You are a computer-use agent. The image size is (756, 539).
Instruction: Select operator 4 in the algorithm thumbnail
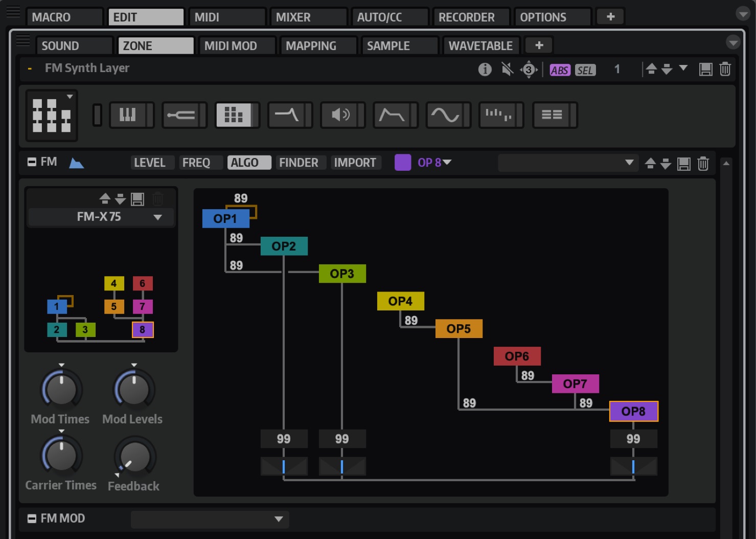click(x=114, y=283)
